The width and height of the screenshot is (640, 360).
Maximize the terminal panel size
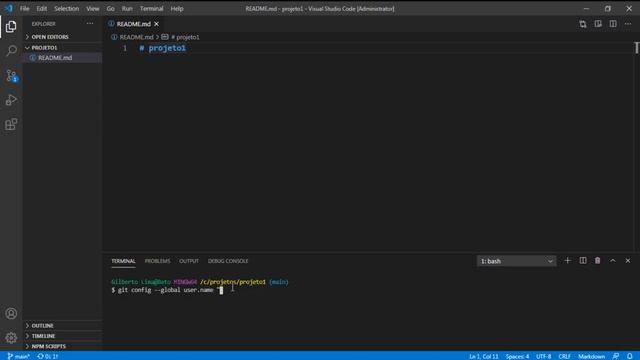tap(613, 261)
